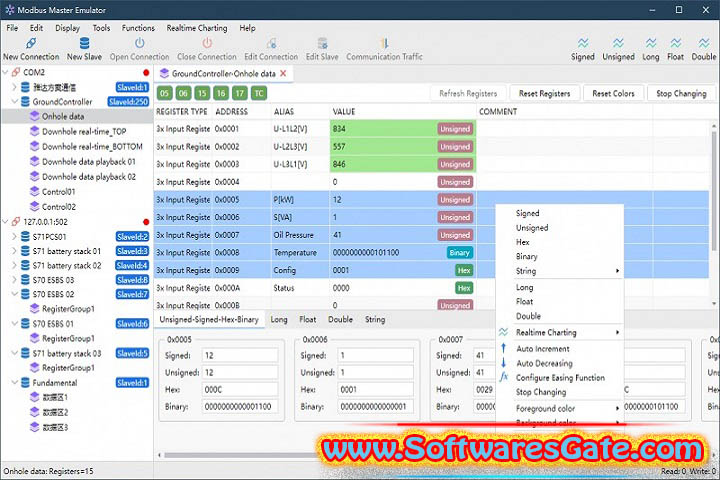The height and width of the screenshot is (480, 720).
Task: Open the Realtime Charting menu in the menu bar
Action: tap(197, 28)
